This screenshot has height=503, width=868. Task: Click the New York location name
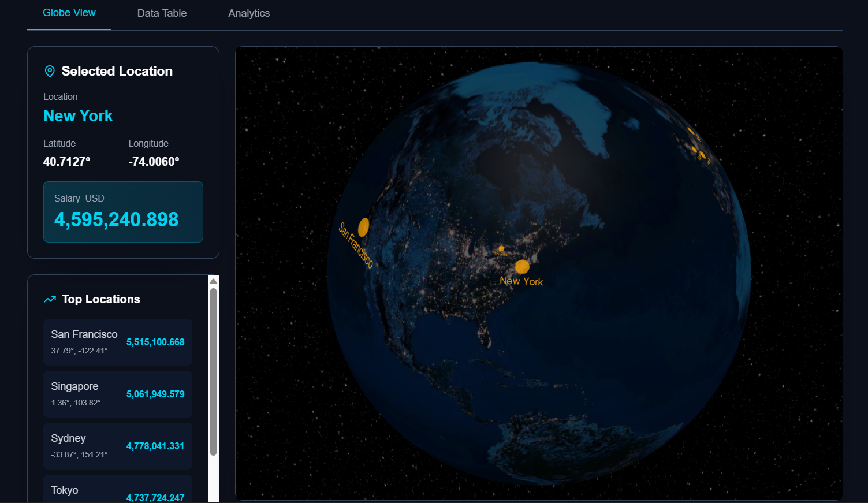tap(78, 116)
